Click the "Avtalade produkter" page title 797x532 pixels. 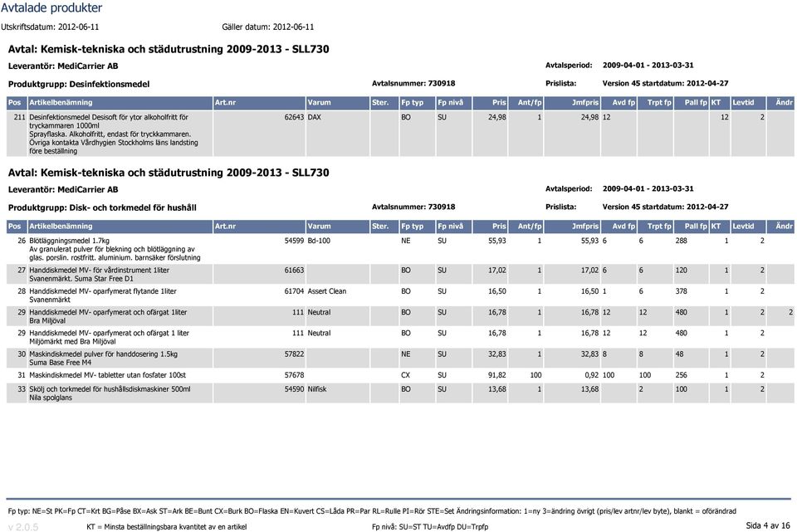coord(51,8)
